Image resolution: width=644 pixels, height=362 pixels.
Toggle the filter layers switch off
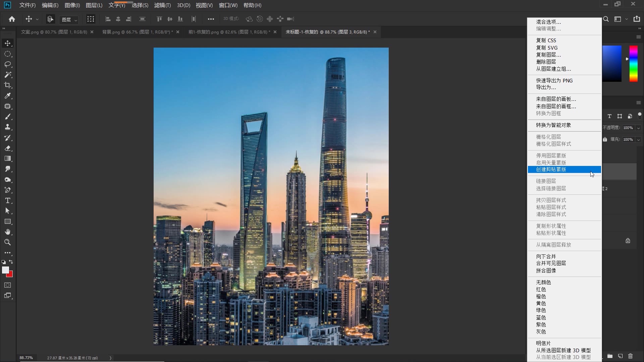640,116
